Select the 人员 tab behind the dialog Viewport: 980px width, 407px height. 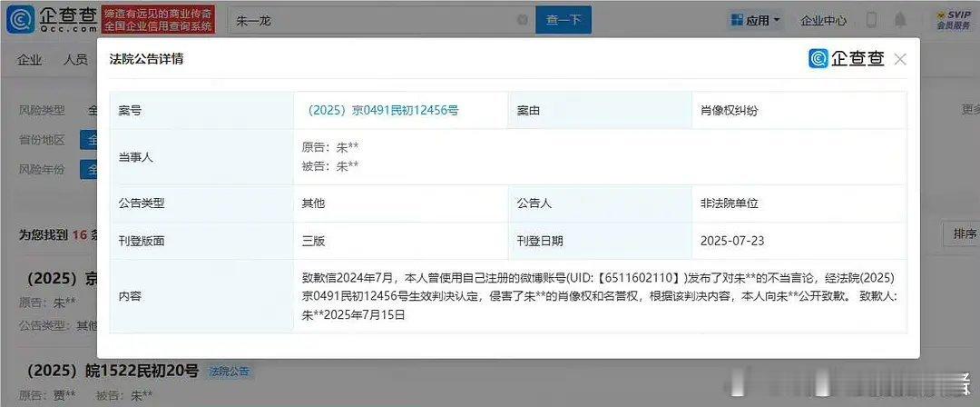pyautogui.click(x=75, y=59)
